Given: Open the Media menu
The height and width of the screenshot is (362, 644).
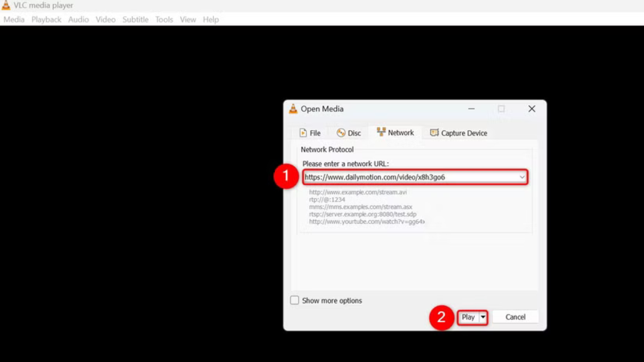Looking at the screenshot, I should coord(14,19).
